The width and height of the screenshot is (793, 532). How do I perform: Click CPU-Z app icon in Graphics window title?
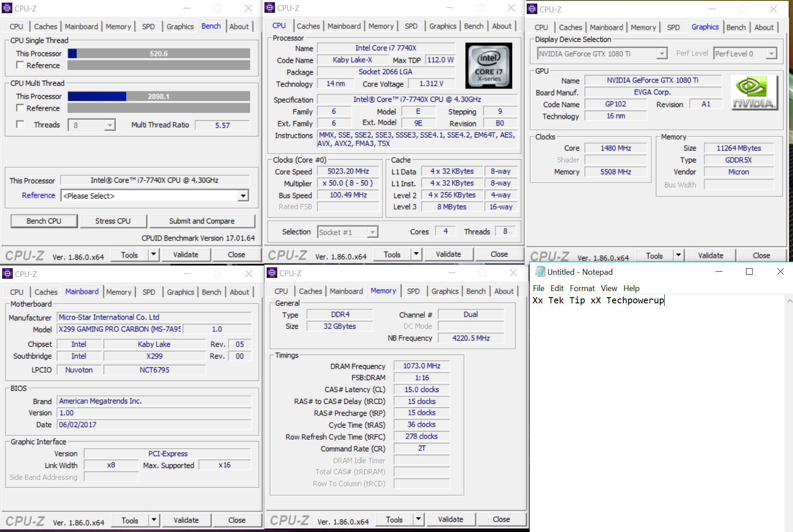532,9
